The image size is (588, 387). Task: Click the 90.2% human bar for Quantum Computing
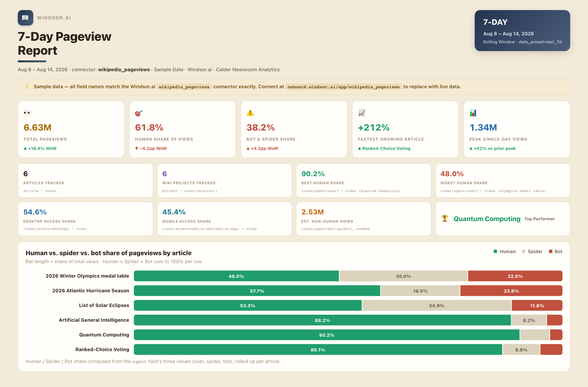[x=326, y=335]
